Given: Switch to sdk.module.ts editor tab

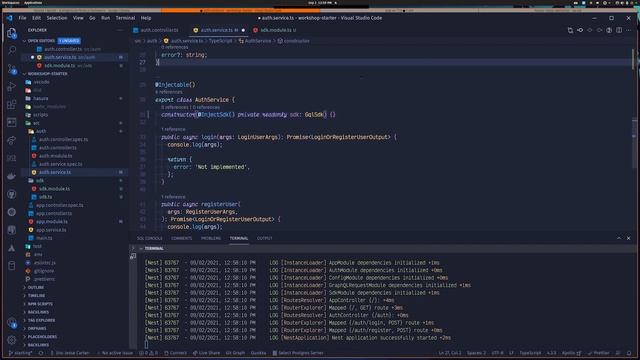Looking at the screenshot, I should [276, 30].
